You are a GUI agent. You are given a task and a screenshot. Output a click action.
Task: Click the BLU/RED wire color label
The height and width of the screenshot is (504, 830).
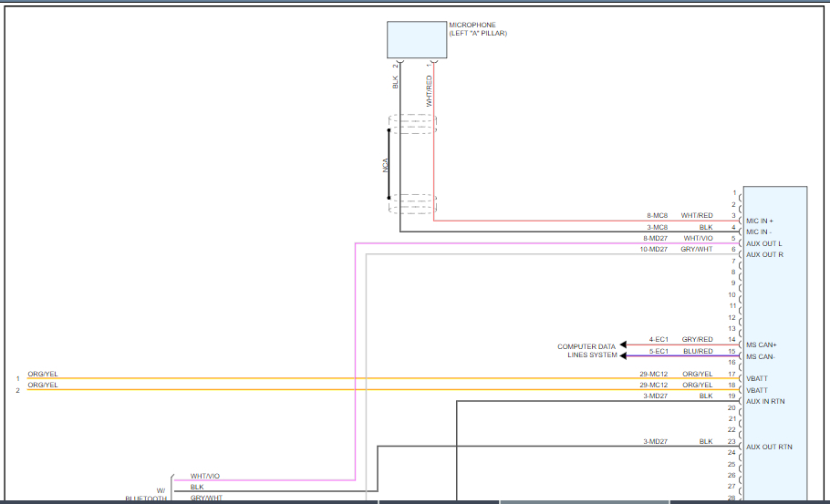(698, 351)
